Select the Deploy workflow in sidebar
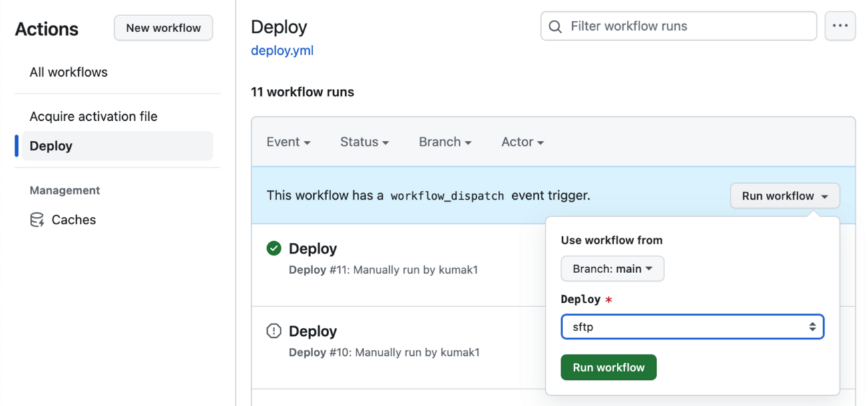This screenshot has width=868, height=406. [51, 146]
